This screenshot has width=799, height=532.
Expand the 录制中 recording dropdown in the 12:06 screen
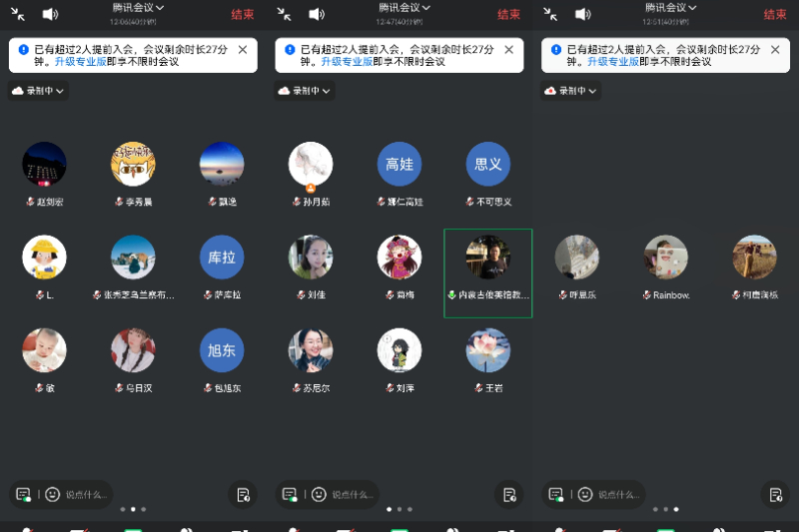click(x=38, y=91)
